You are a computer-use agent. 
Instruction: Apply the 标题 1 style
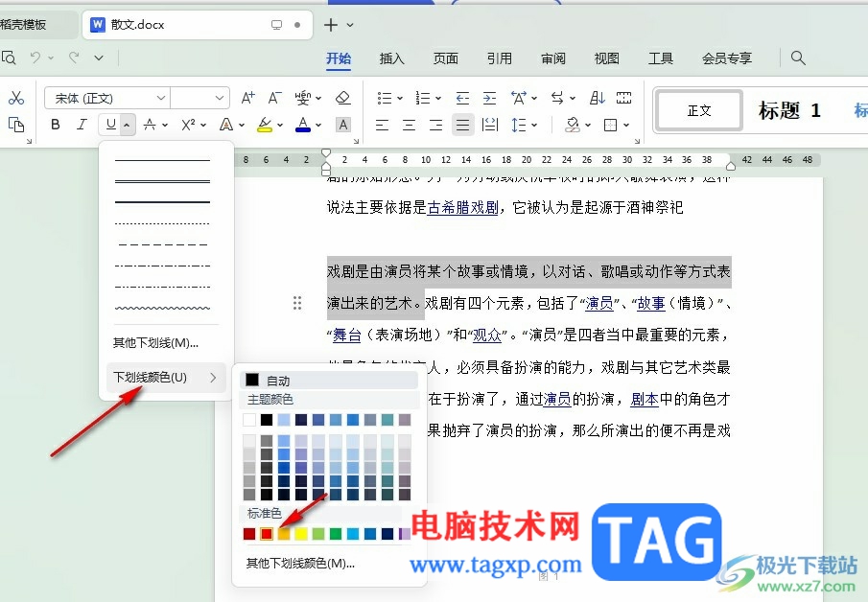tap(789, 110)
